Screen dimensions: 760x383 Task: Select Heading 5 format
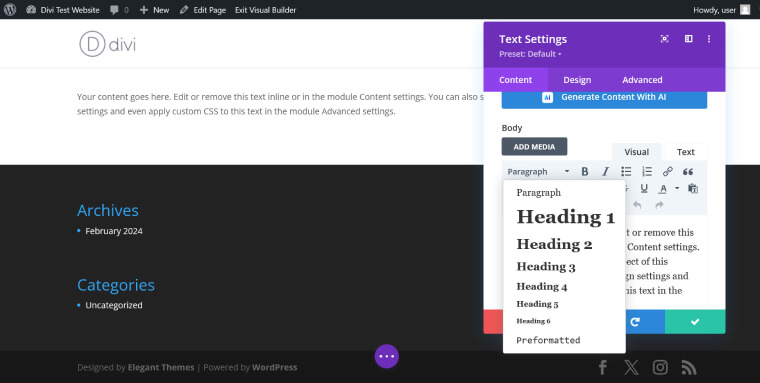coord(564,304)
